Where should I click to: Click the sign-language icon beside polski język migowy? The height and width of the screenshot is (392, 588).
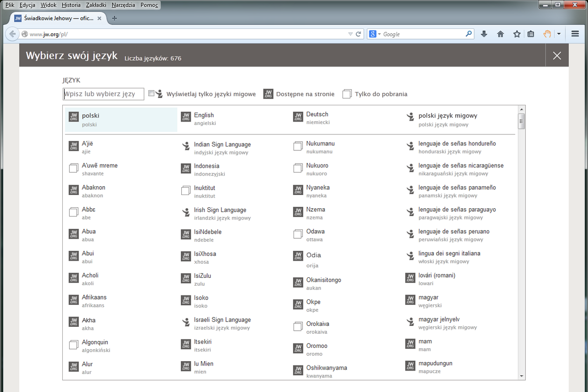click(411, 117)
